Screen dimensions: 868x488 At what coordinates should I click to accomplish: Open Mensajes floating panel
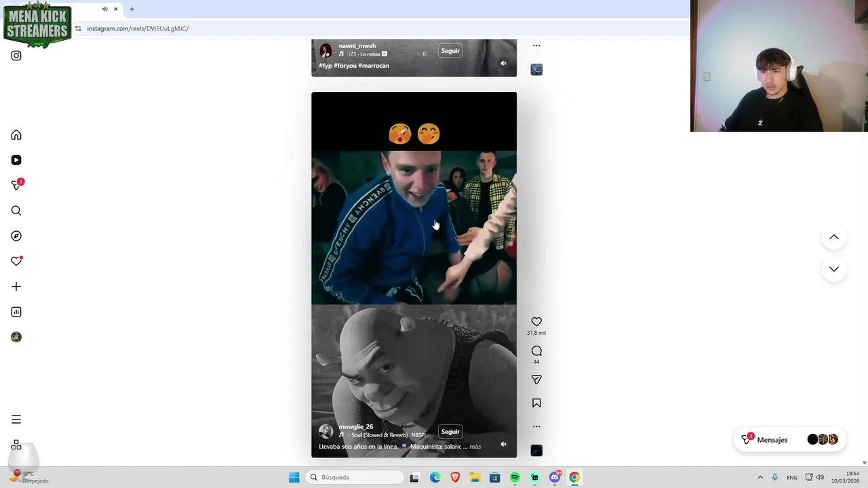(789, 440)
